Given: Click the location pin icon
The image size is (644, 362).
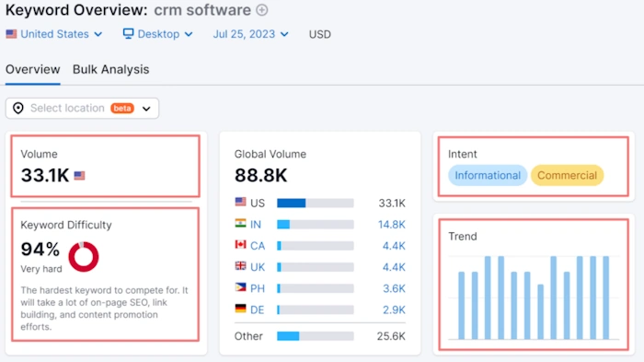Looking at the screenshot, I should (x=18, y=108).
